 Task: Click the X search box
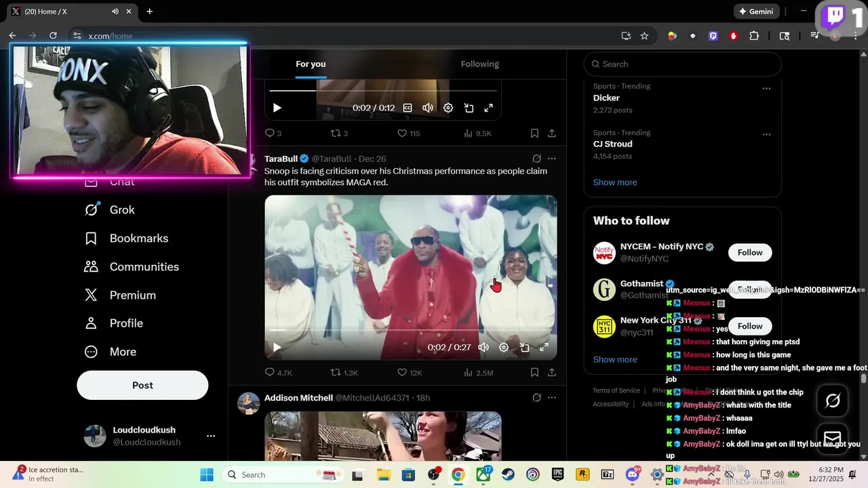682,64
